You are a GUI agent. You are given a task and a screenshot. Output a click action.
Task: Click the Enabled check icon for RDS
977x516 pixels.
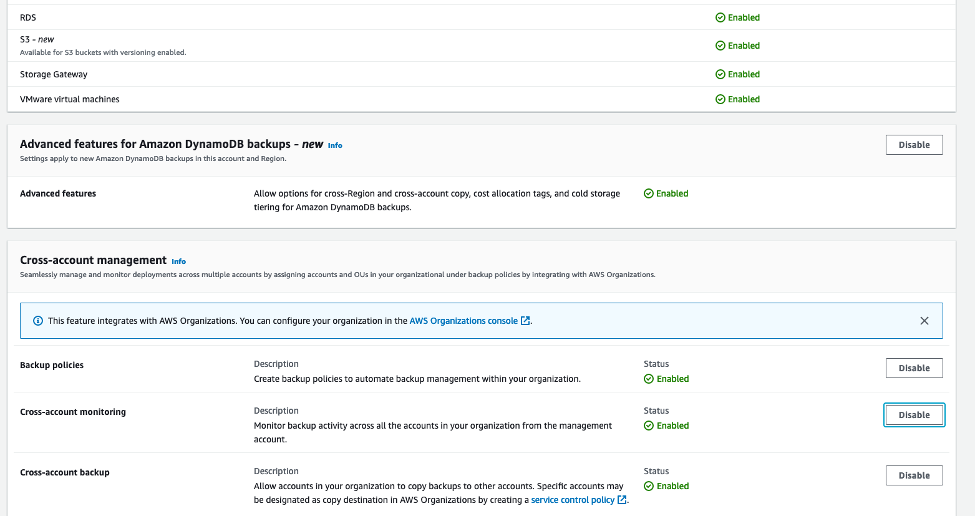(x=720, y=17)
